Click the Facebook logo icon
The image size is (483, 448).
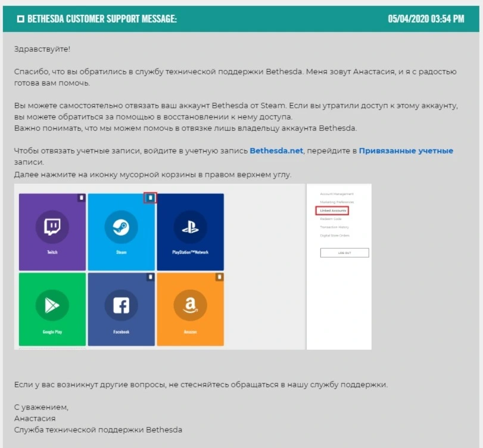coord(121,306)
